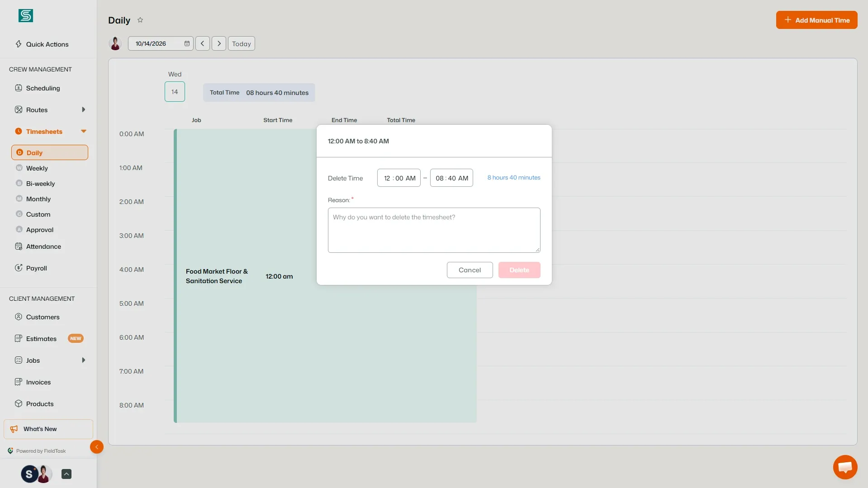Viewport: 868px width, 488px height.
Task: Click the Timesheets clock icon
Action: point(19,131)
